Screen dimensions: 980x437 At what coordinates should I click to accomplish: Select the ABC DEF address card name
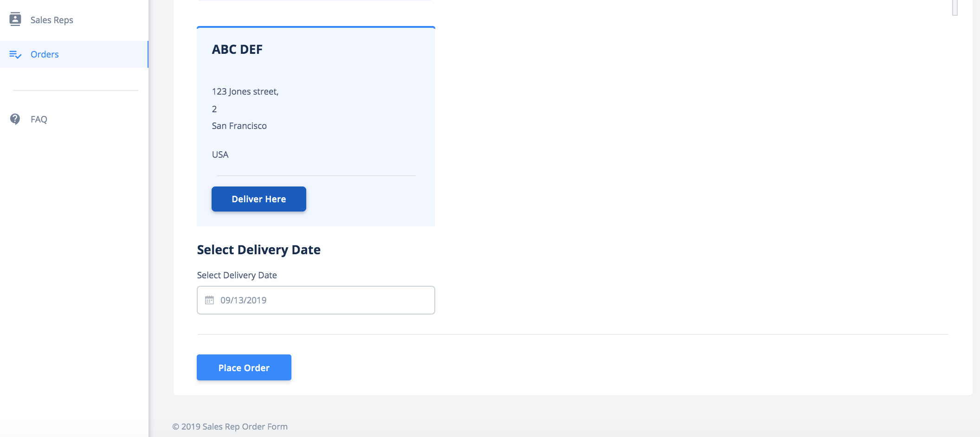(237, 49)
